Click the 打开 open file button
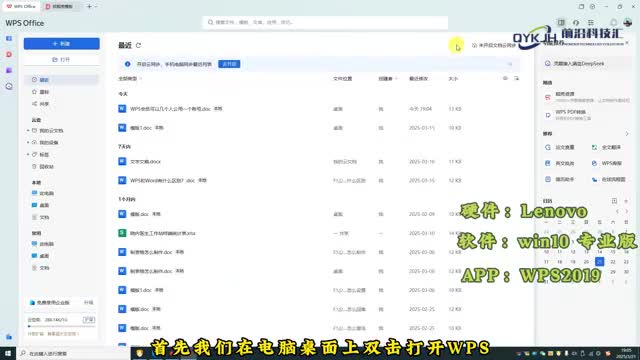This screenshot has height=360, width=640. point(61,60)
